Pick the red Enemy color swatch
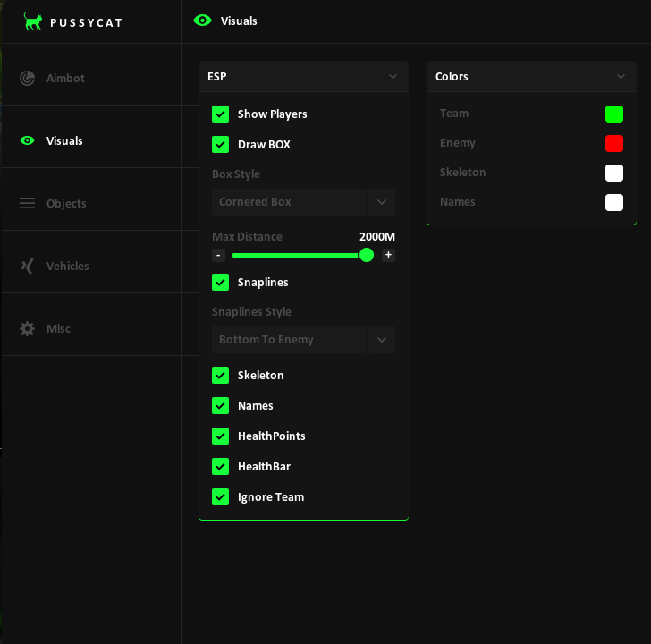 pyautogui.click(x=614, y=144)
